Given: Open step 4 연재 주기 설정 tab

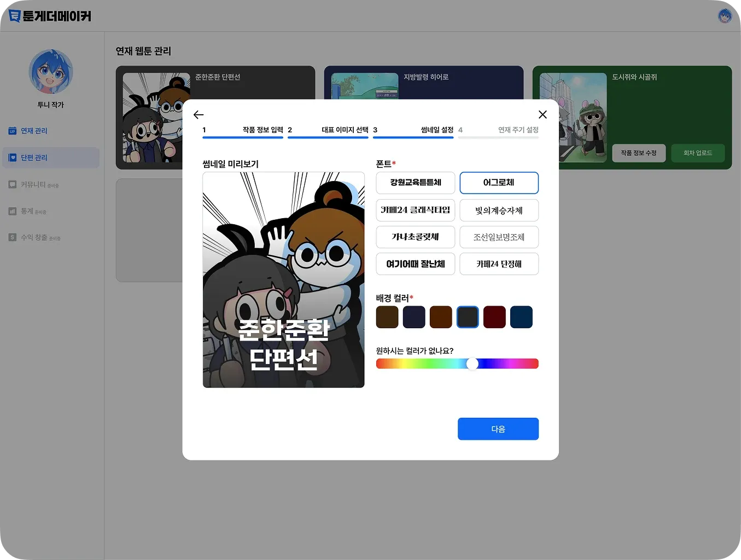Looking at the screenshot, I should (x=498, y=131).
